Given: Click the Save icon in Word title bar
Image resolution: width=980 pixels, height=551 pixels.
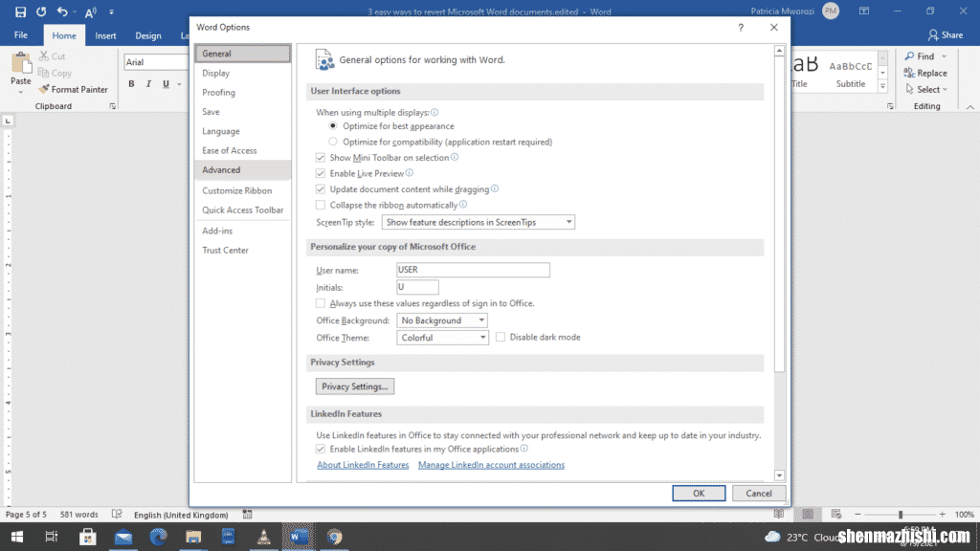Looking at the screenshot, I should coord(20,11).
